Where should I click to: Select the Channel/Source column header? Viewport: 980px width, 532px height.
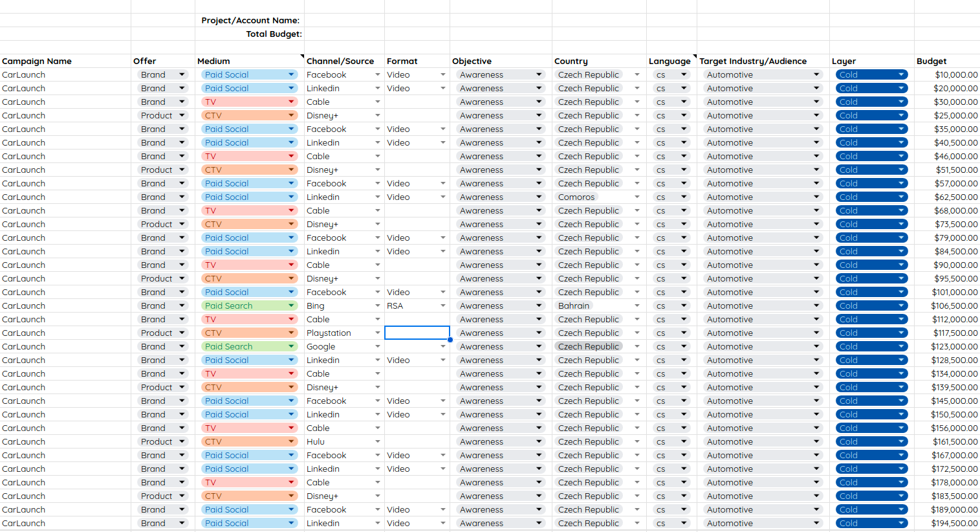pos(344,61)
